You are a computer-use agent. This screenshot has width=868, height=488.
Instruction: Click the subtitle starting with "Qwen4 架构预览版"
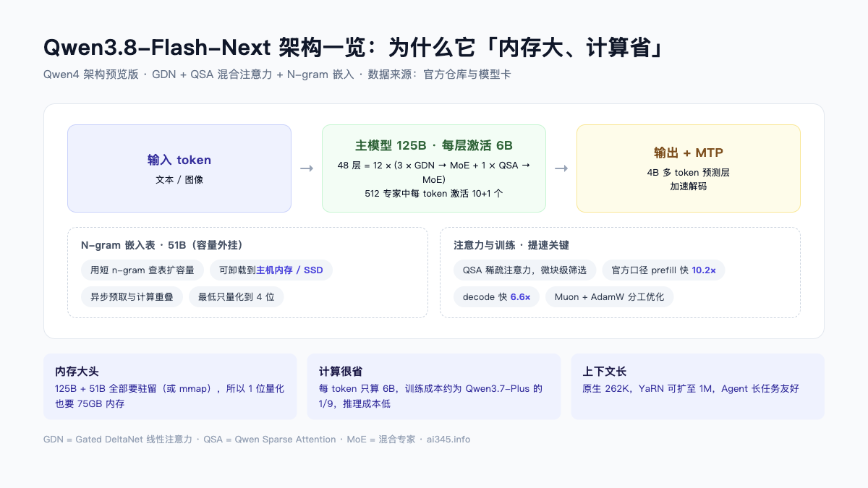click(x=277, y=74)
